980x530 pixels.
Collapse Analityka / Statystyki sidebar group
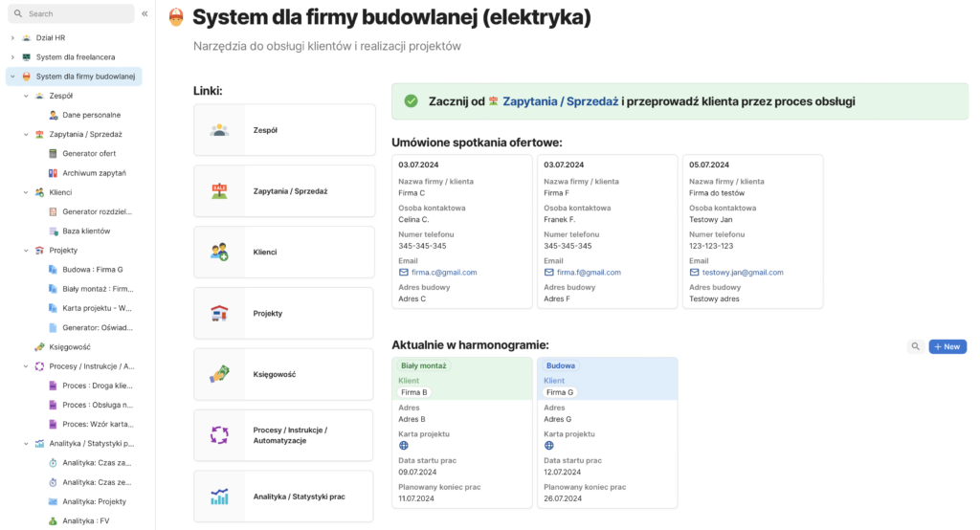point(26,443)
